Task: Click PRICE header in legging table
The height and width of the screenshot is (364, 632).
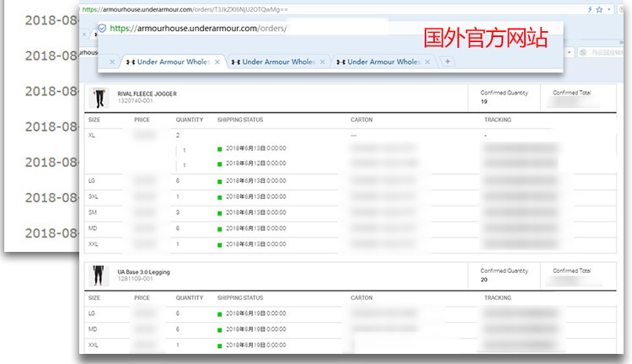Action: [142, 298]
